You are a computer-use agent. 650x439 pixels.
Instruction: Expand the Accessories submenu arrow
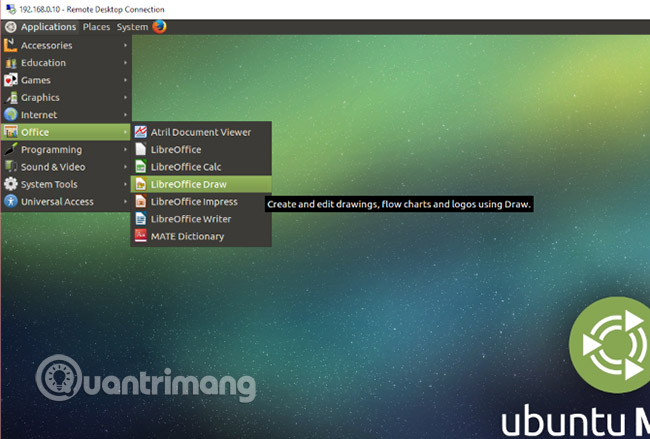pos(125,45)
